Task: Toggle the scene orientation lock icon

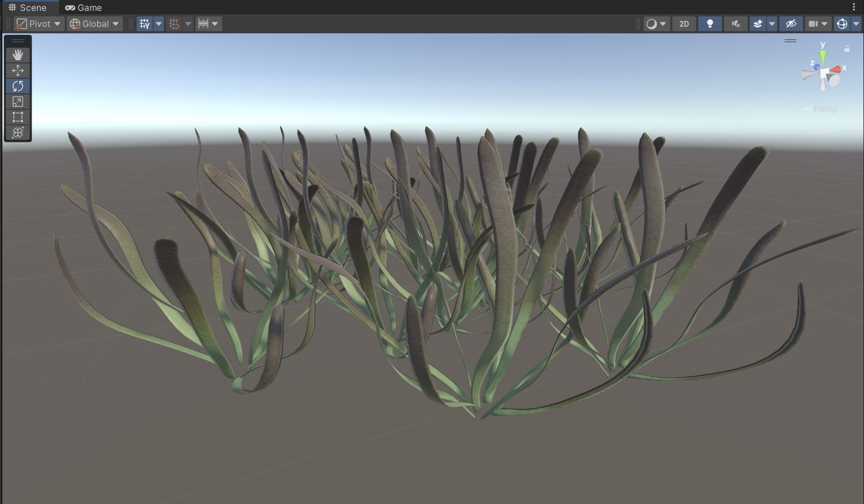Action: click(x=846, y=49)
